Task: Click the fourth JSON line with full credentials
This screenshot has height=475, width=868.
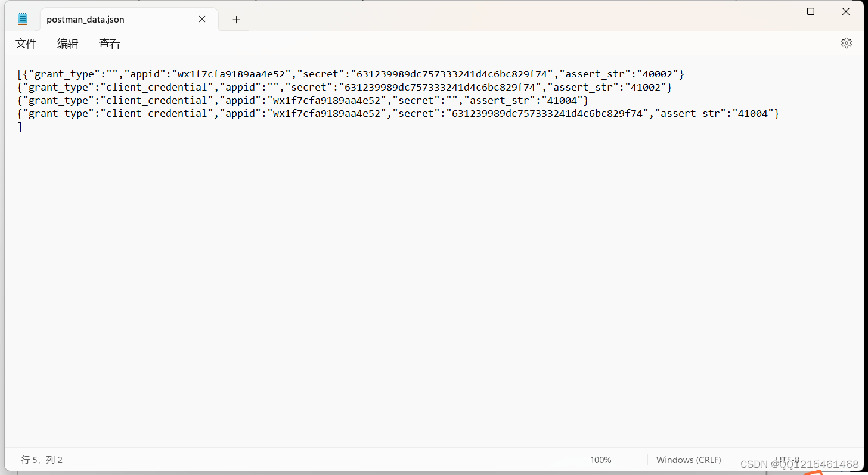Action: 398,114
